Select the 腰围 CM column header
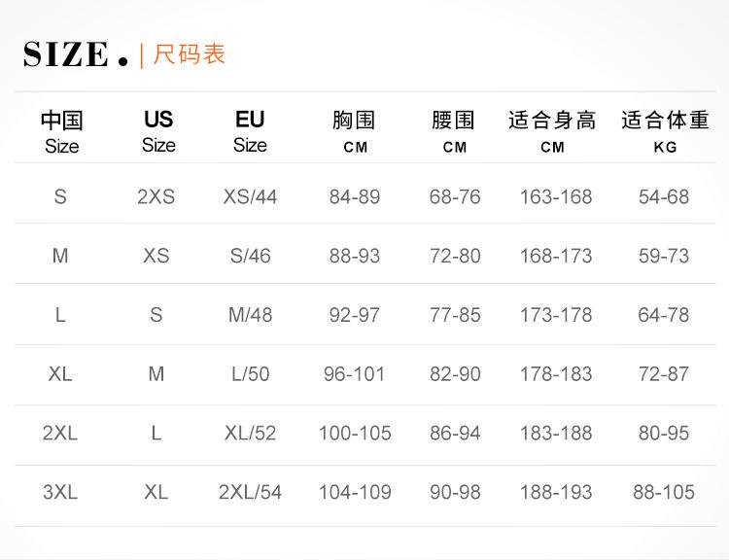The width and height of the screenshot is (729, 560). (x=454, y=131)
